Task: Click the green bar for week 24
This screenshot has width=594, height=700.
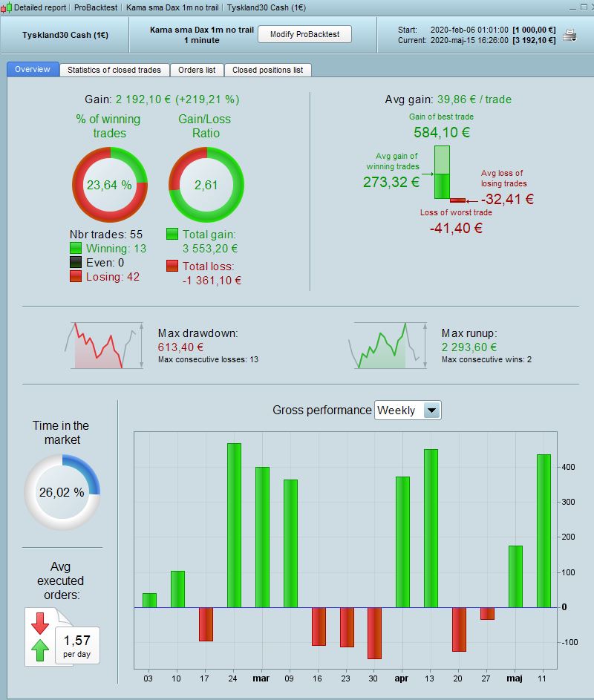Action: click(x=234, y=526)
